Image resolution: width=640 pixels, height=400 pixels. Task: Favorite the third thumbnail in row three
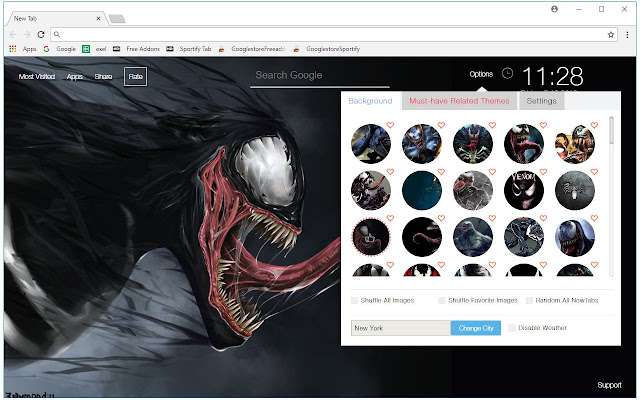492,218
